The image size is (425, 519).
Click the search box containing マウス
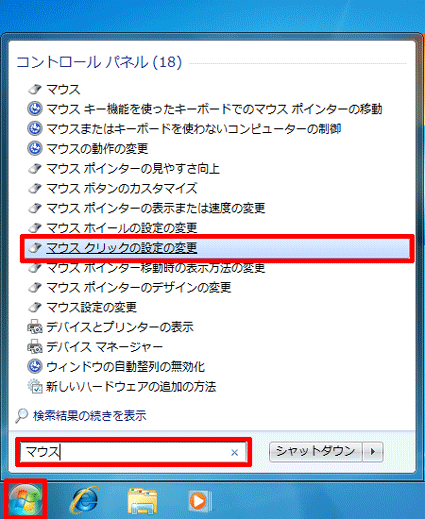pos(133,452)
